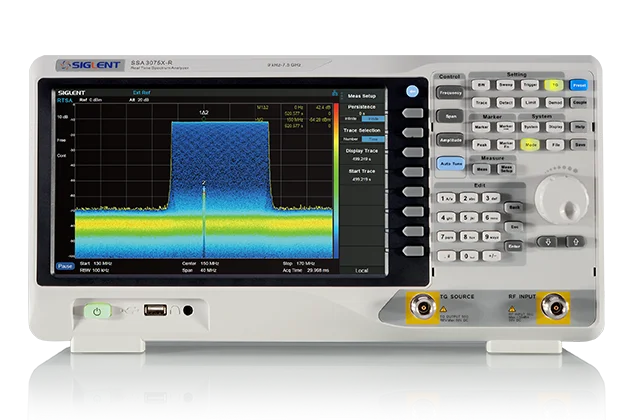Select the Start Trace menu item
Viewport: 625px width, 420px height.
[x=362, y=175]
